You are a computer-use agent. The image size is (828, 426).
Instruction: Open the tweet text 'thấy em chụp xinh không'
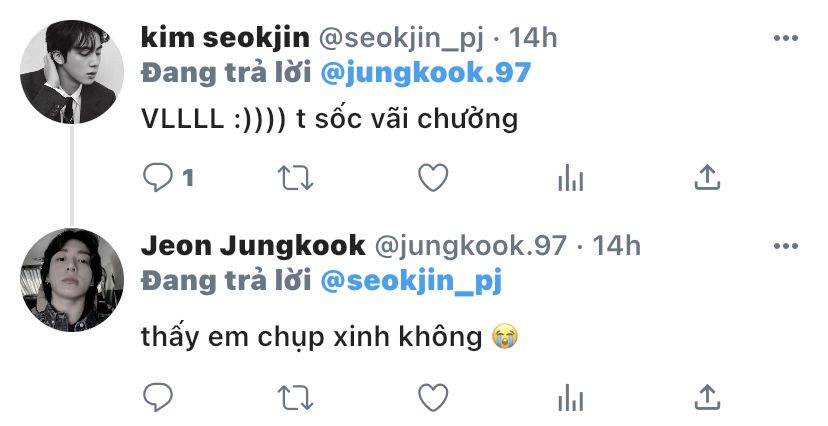coord(312,337)
